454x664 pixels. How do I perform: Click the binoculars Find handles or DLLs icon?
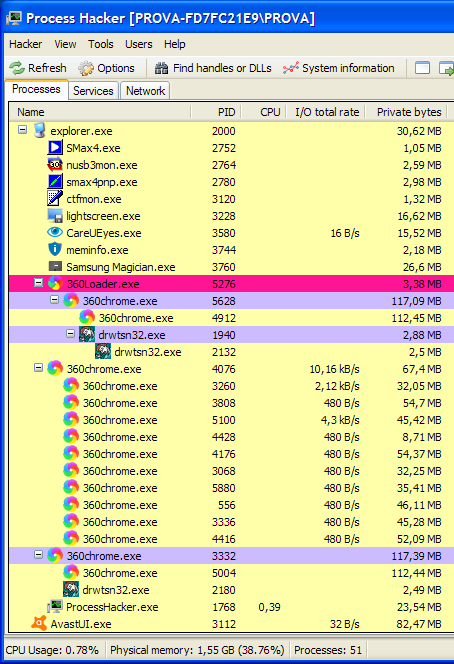(161, 68)
